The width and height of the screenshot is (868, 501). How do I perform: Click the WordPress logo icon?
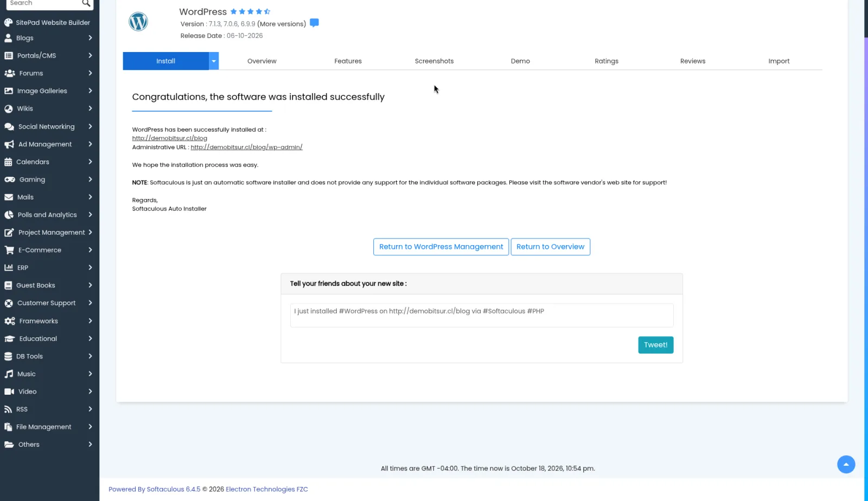click(138, 22)
